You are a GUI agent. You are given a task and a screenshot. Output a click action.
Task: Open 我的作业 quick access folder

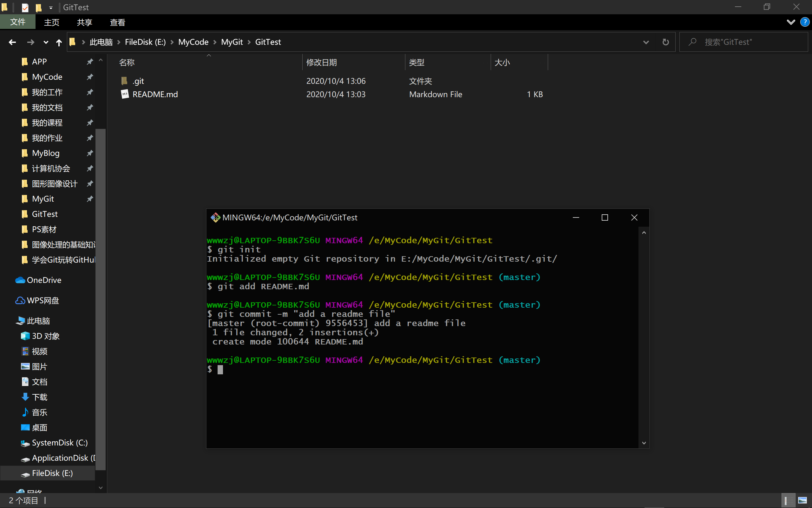(x=47, y=138)
